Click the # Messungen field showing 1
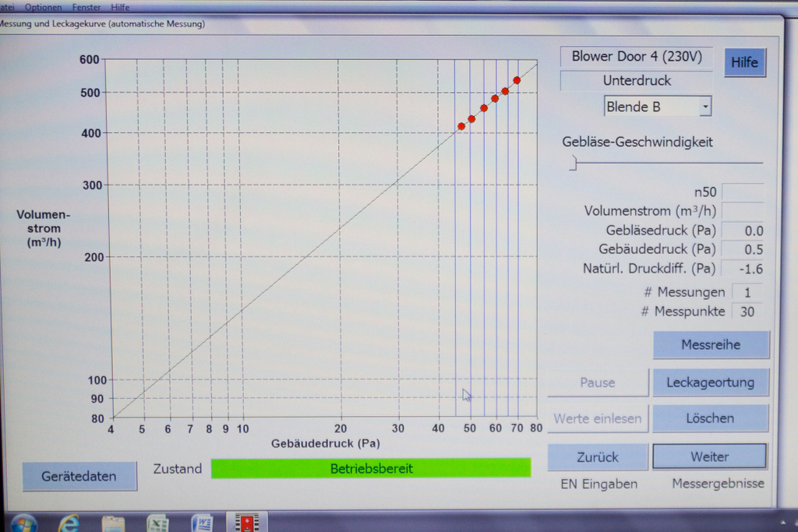798x532 pixels. [x=747, y=292]
